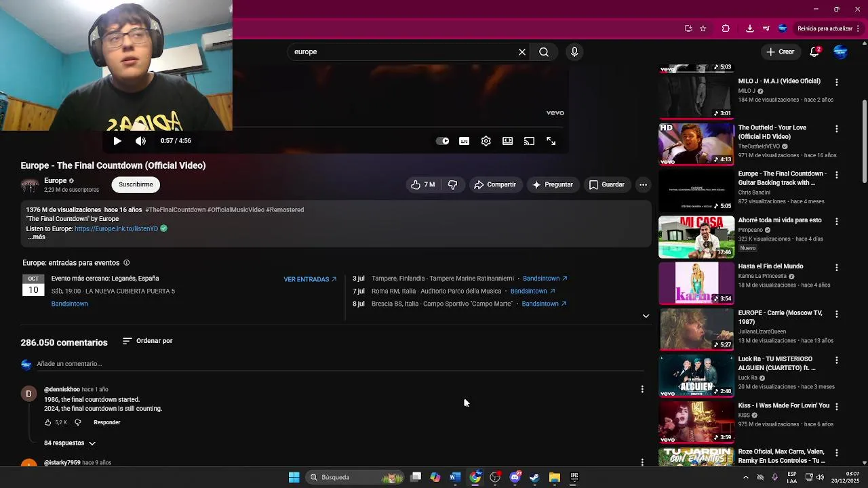The width and height of the screenshot is (868, 488).
Task: Bookmark this page with star icon
Action: (703, 28)
